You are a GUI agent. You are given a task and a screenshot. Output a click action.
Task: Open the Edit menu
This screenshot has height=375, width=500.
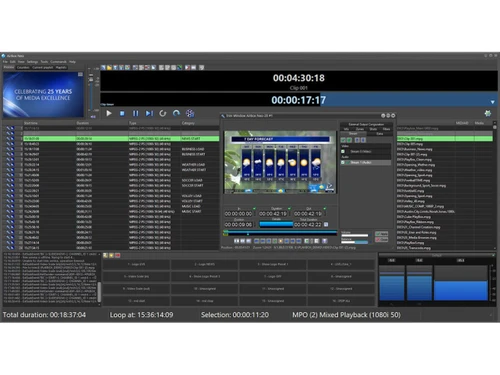click(13, 62)
